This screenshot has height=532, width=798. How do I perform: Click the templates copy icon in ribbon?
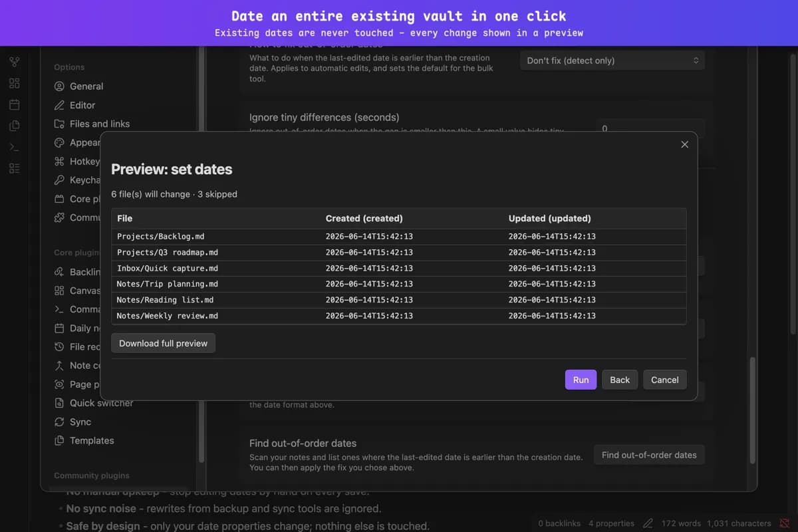pyautogui.click(x=15, y=126)
